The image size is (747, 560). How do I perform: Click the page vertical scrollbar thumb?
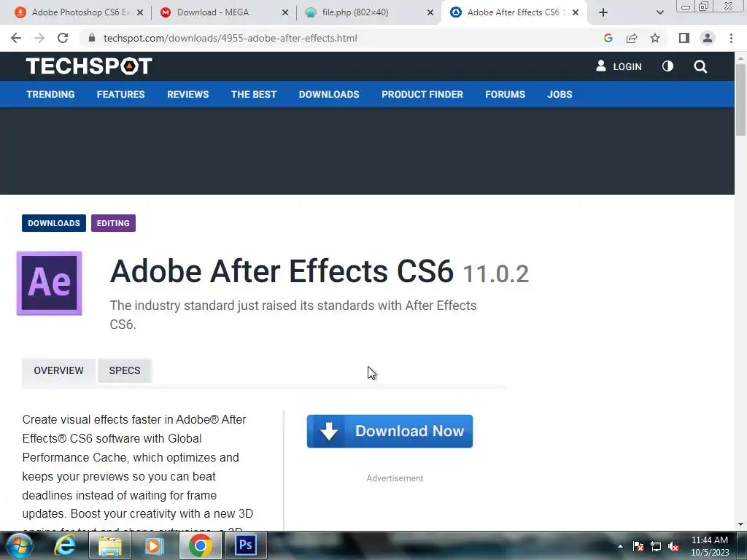pyautogui.click(x=741, y=99)
